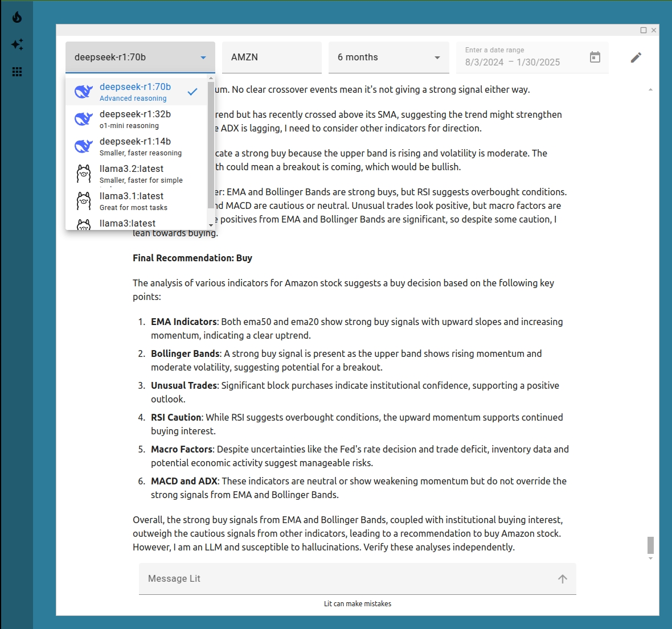The width and height of the screenshot is (672, 629).
Task: Click the AMZN ticker input field
Action: coord(272,57)
